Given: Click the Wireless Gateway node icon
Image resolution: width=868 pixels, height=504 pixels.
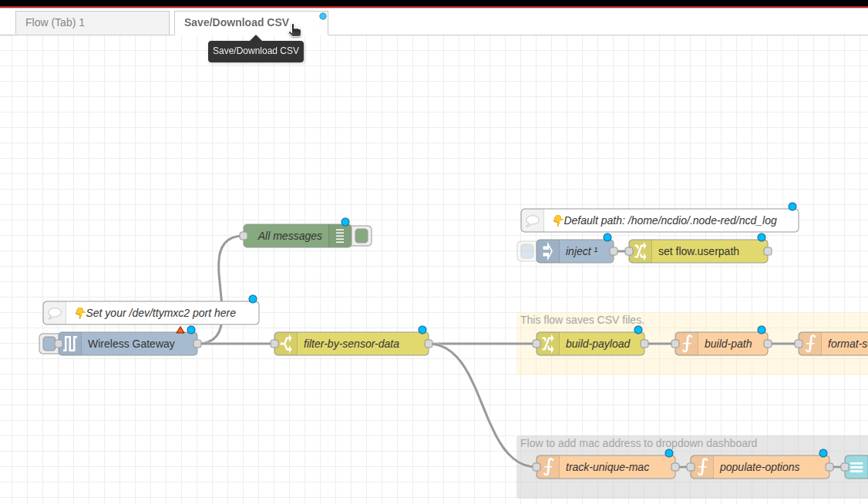Looking at the screenshot, I should coord(70,344).
